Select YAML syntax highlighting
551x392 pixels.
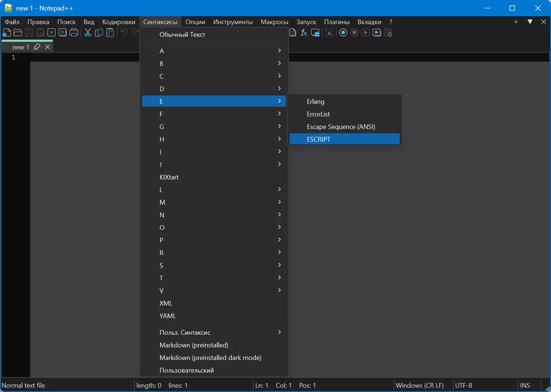tap(214, 316)
